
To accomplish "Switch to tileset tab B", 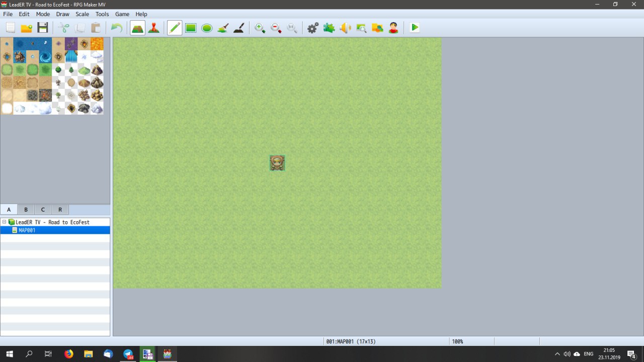I will tap(26, 210).
